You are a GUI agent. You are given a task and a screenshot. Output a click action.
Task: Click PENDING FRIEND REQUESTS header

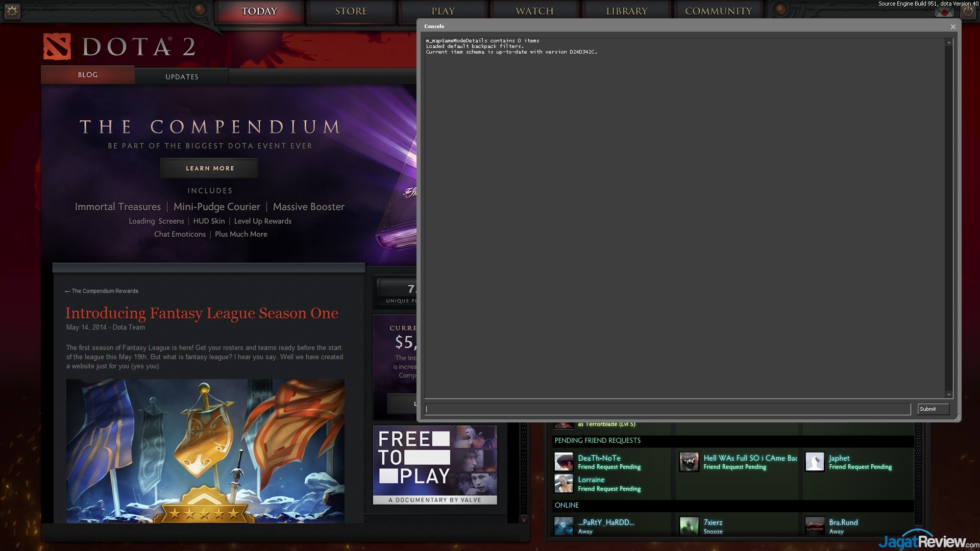(x=598, y=441)
